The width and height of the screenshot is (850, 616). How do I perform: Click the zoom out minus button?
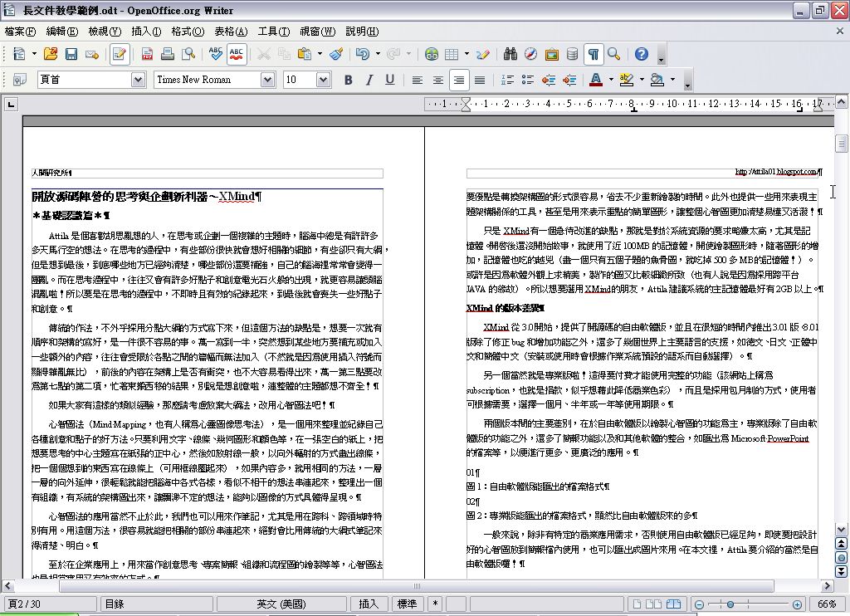click(699, 604)
